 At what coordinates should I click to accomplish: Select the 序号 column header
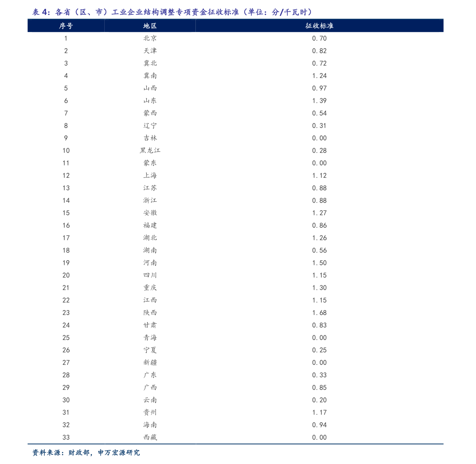click(66, 26)
